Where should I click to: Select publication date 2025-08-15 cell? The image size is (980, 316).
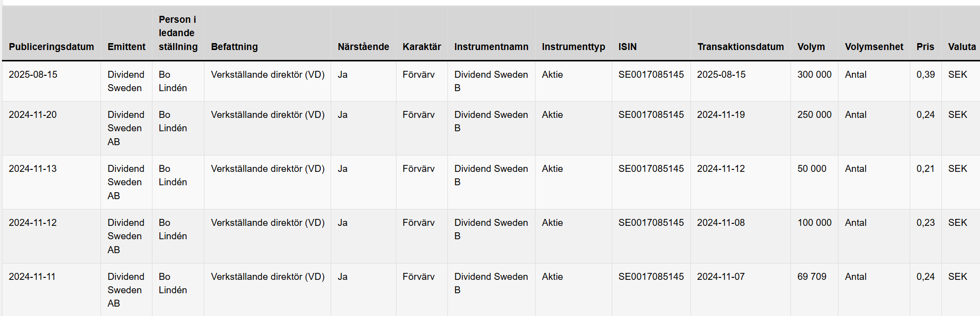(x=33, y=74)
